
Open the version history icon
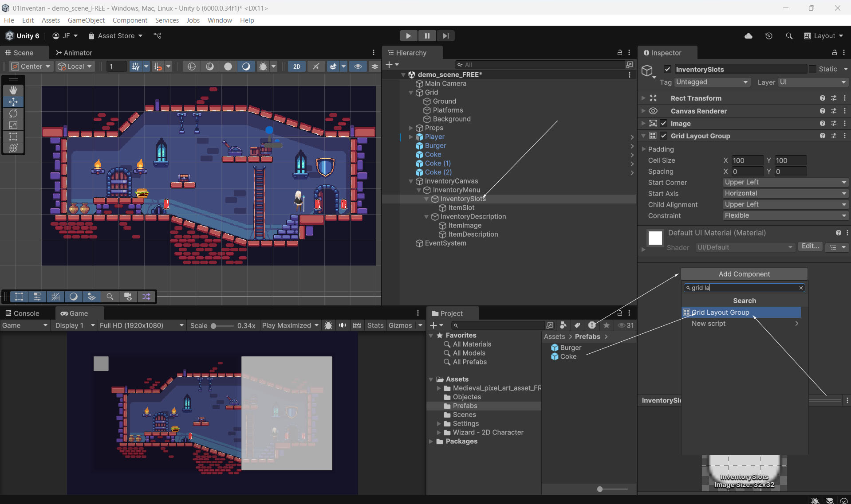click(768, 36)
